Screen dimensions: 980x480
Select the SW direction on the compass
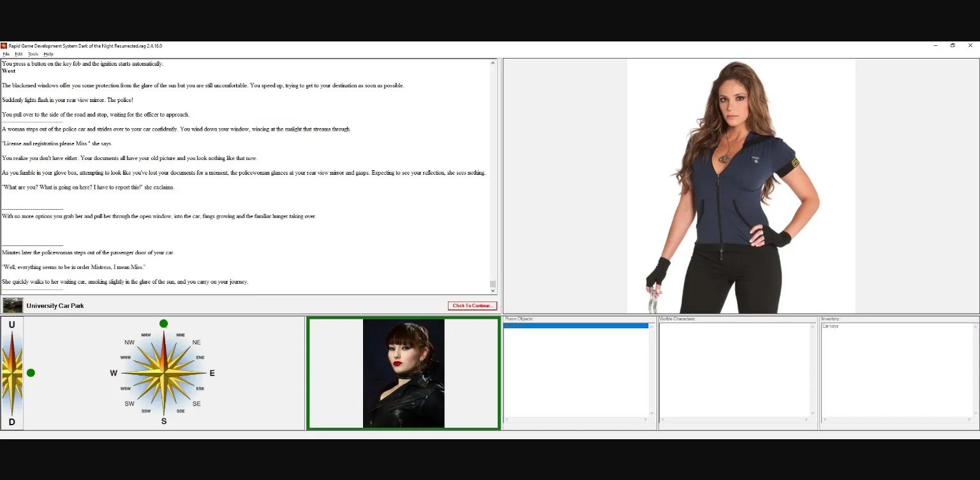point(130,404)
